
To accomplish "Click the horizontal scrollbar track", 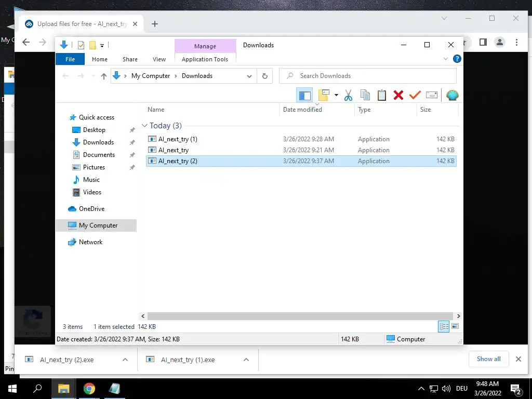I will [x=300, y=316].
